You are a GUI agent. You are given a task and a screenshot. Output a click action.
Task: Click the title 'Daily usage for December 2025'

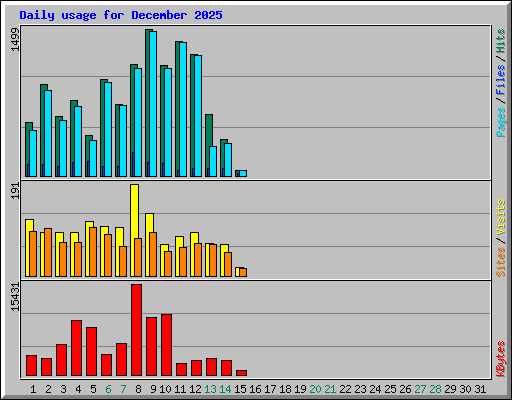[121, 15]
